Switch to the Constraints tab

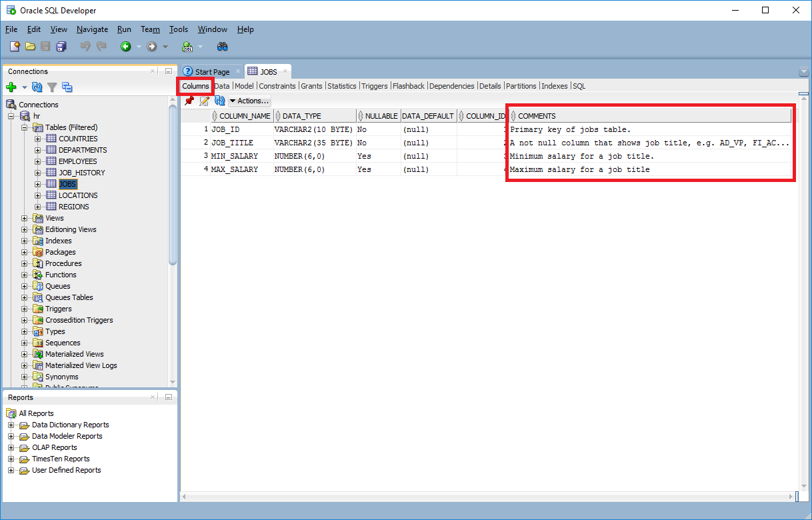pos(277,85)
